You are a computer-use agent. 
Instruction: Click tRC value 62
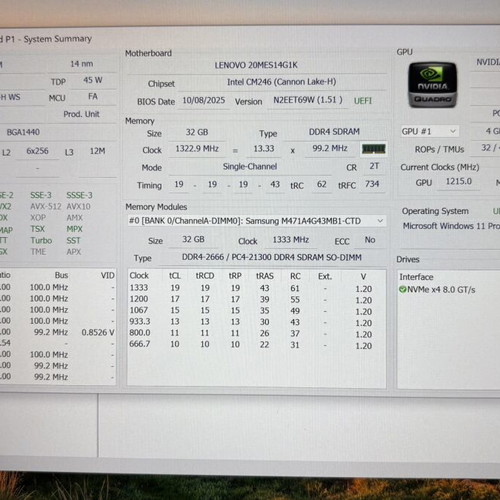[x=321, y=184]
